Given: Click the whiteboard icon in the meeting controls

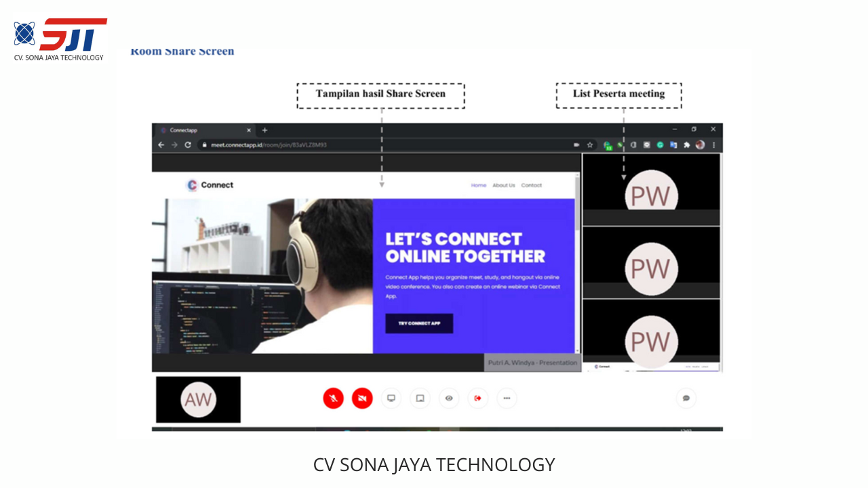Looking at the screenshot, I should click(x=420, y=399).
